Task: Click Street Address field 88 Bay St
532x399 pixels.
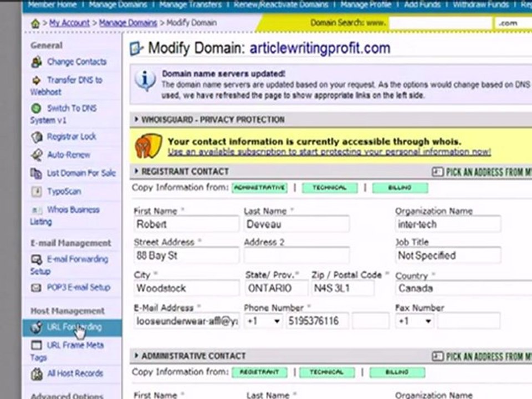Action: click(x=186, y=256)
